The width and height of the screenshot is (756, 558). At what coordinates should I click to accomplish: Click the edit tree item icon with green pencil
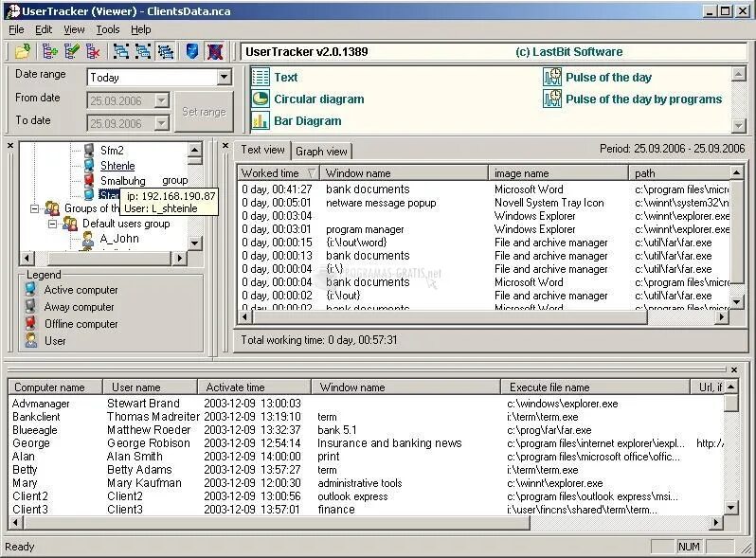(71, 51)
